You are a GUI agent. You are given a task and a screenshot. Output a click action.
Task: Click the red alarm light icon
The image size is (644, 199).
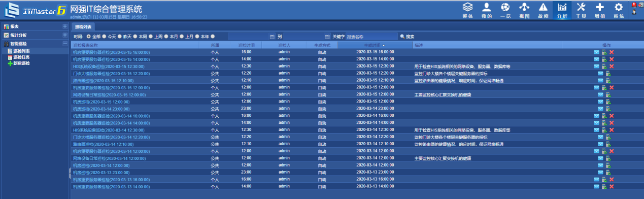click(634, 5)
